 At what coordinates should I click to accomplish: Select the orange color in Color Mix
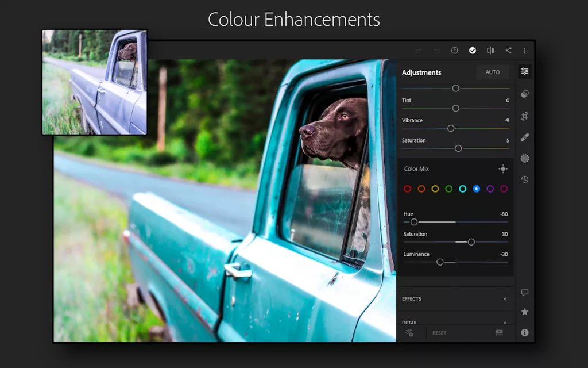pos(421,189)
